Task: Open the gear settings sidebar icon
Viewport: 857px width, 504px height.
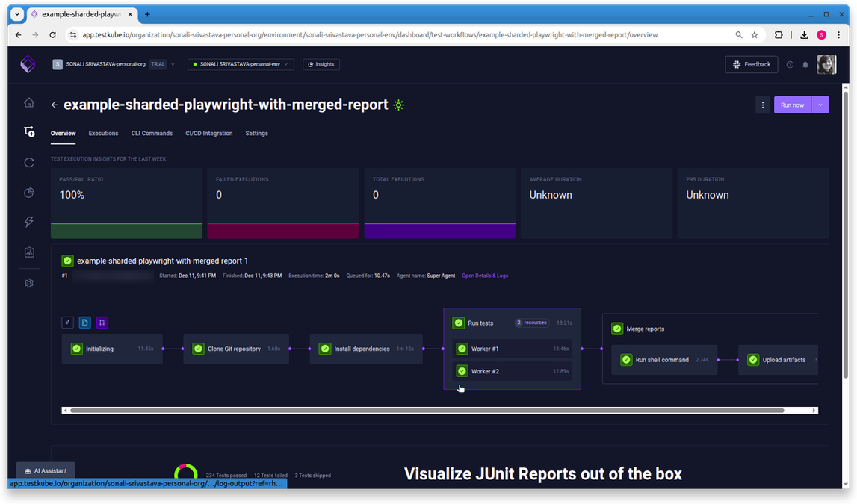Action: click(x=29, y=283)
